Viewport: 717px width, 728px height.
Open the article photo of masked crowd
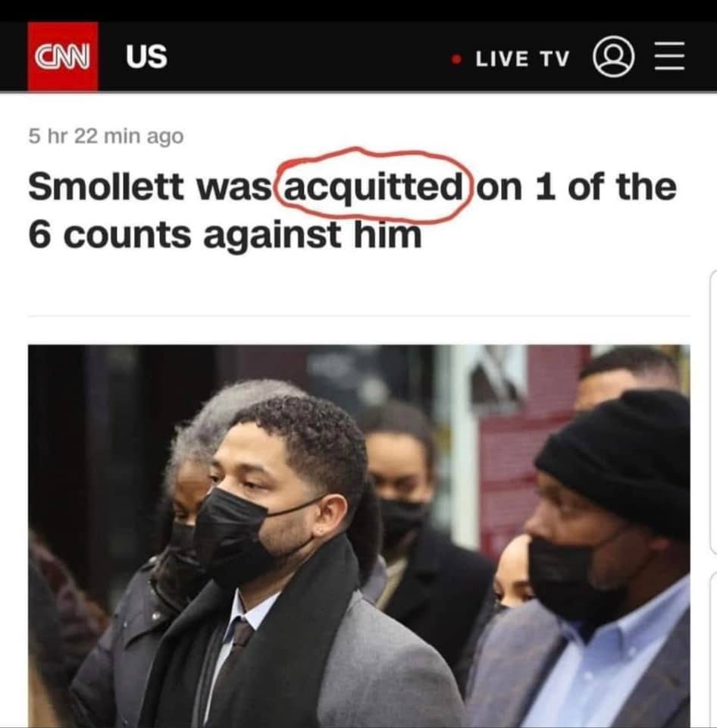[x=358, y=536]
